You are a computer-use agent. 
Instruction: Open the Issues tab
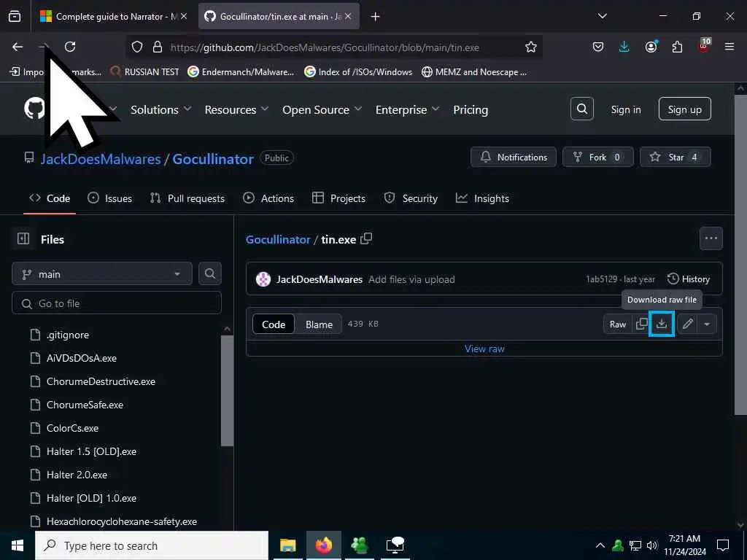(x=110, y=198)
